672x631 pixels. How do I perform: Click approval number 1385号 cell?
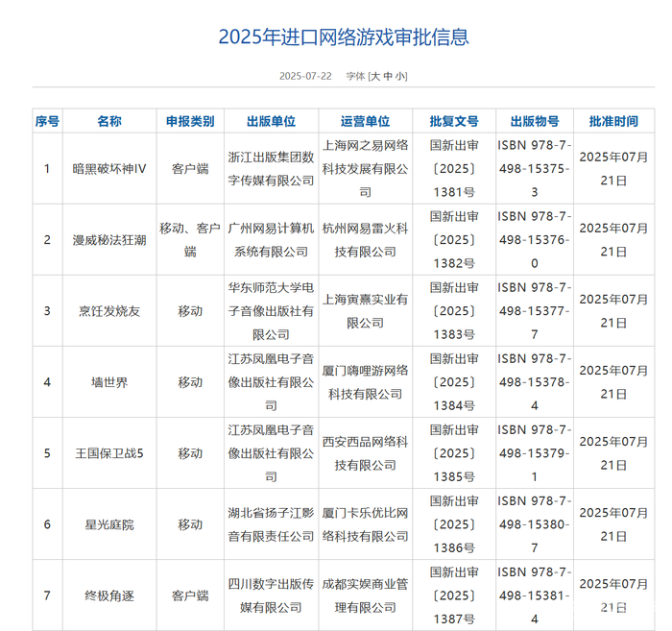pos(454,453)
